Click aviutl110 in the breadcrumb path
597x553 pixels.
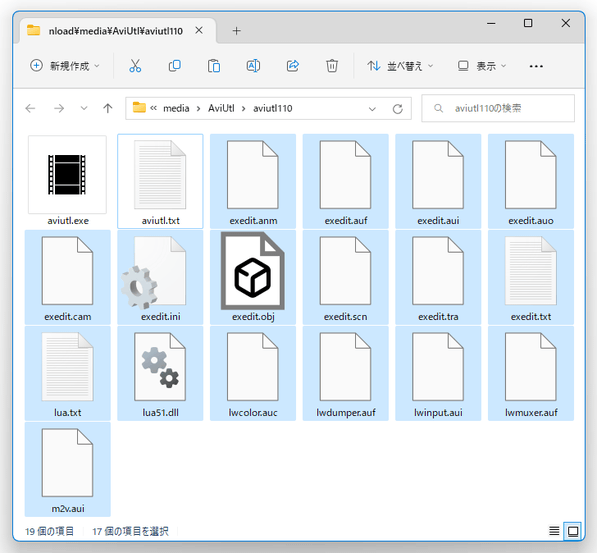click(x=273, y=108)
